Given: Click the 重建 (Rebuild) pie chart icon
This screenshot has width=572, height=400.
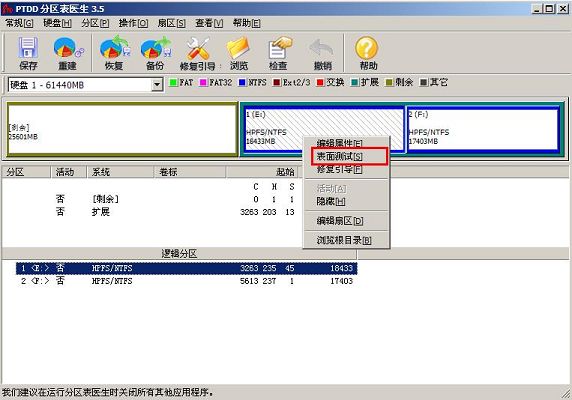Looking at the screenshot, I should (x=68, y=48).
